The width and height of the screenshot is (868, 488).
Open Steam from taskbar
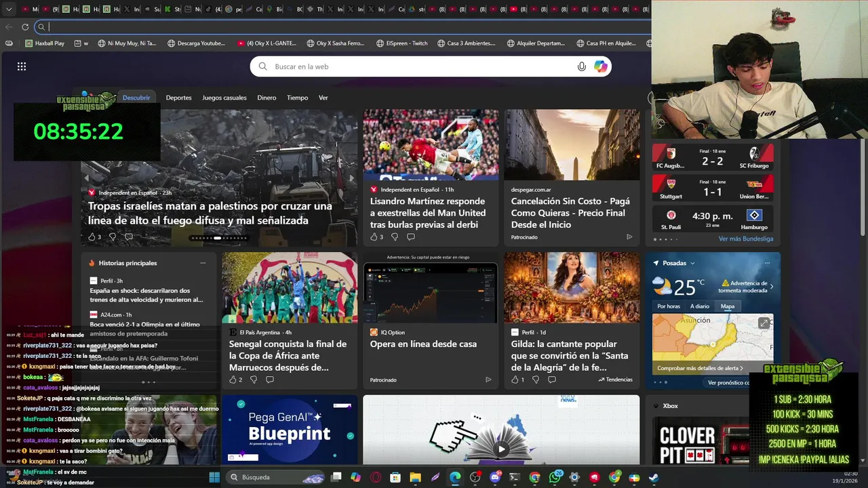pyautogui.click(x=654, y=477)
